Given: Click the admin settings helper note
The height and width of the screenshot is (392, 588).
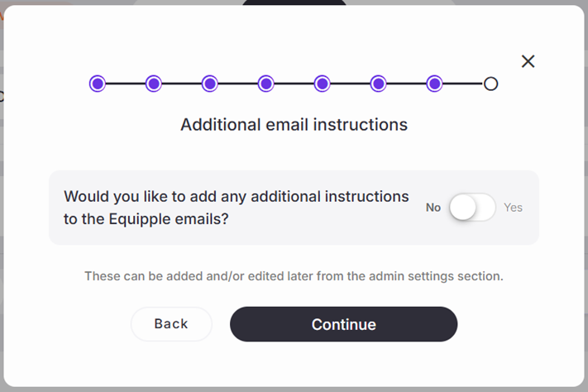Looking at the screenshot, I should (x=294, y=275).
